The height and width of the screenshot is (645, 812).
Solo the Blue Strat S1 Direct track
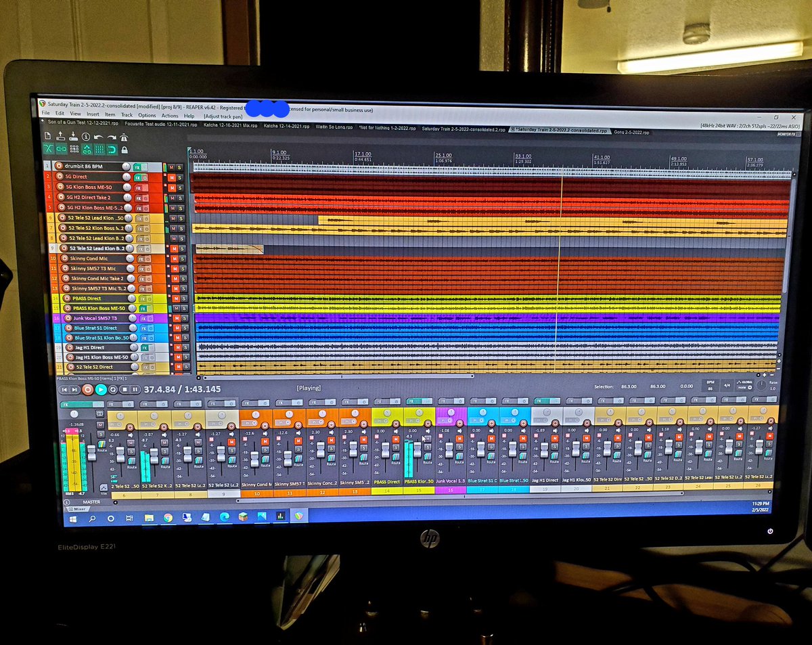tap(185, 328)
